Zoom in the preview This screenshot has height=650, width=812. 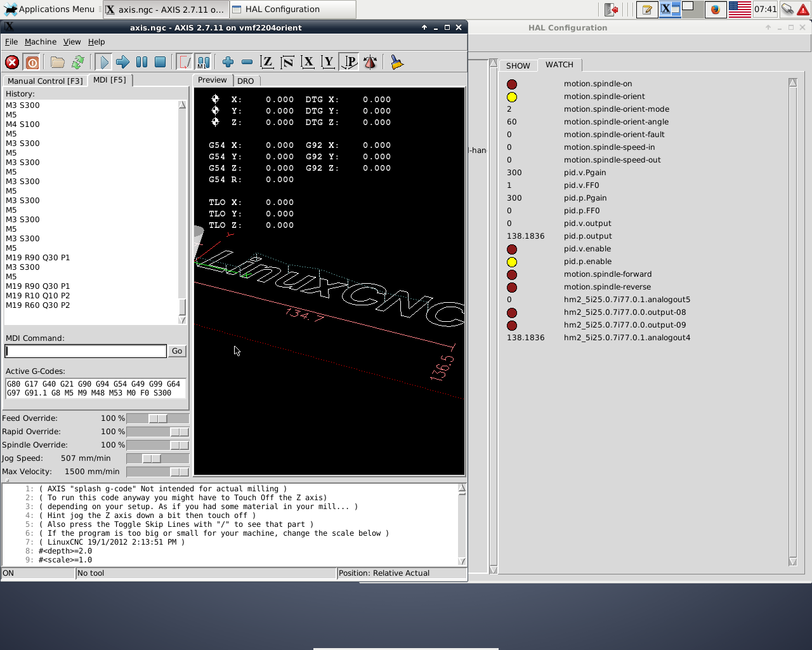tap(228, 62)
